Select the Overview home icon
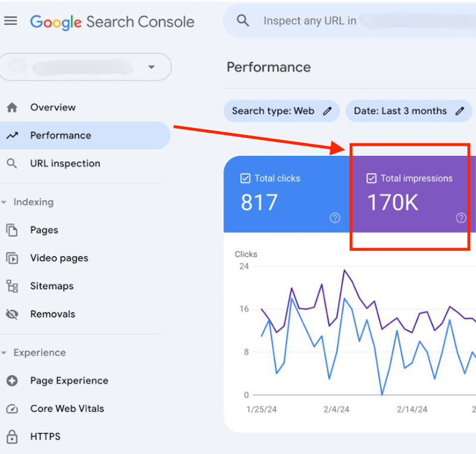Screen dimensions: 476x454 coord(13,108)
